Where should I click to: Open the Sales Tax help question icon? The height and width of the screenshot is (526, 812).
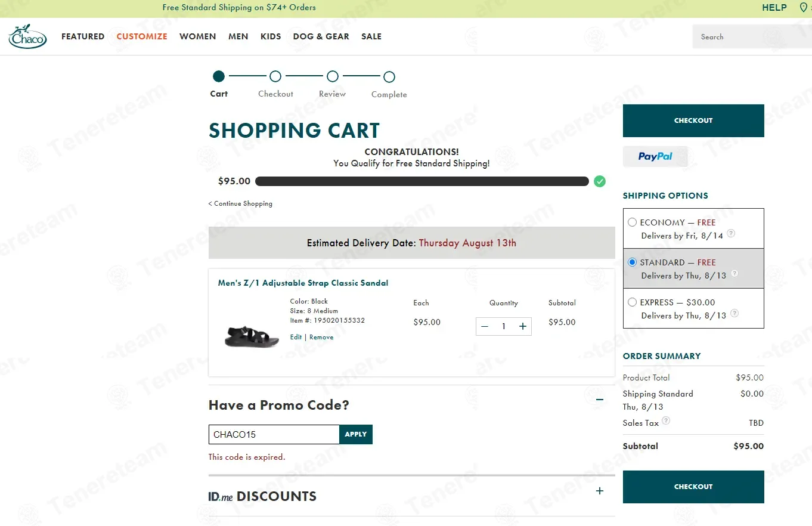[666, 420]
